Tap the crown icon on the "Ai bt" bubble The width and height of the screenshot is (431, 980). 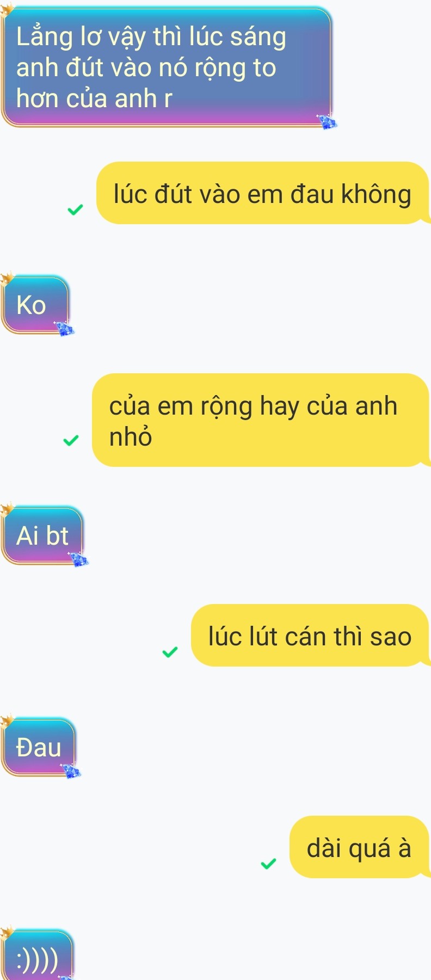point(7,509)
